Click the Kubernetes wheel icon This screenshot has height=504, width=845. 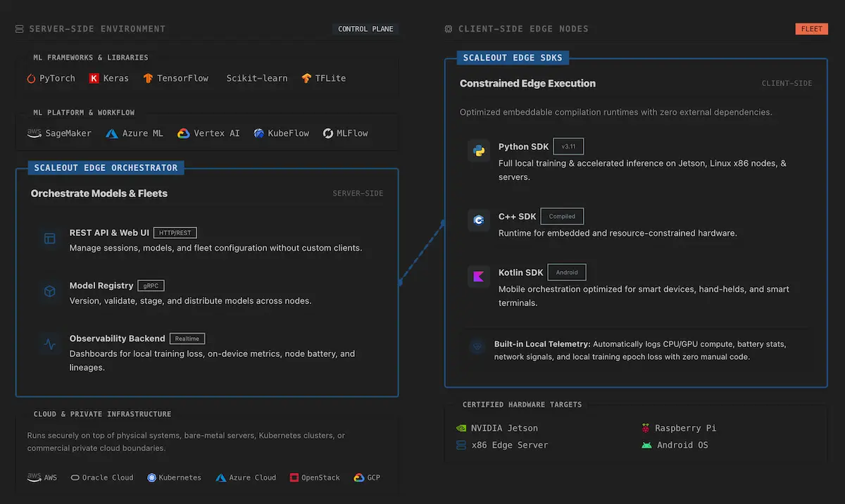[x=151, y=477]
